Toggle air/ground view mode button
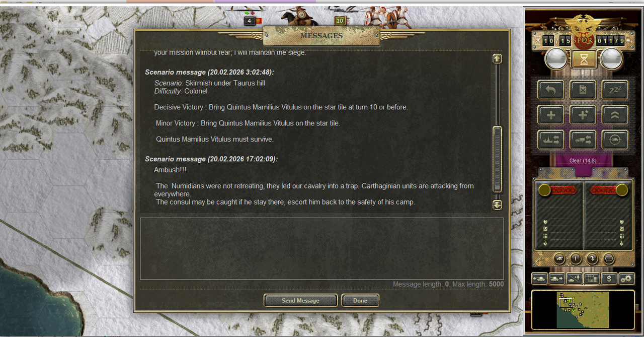This screenshot has width=644, height=337. pyautogui.click(x=574, y=278)
